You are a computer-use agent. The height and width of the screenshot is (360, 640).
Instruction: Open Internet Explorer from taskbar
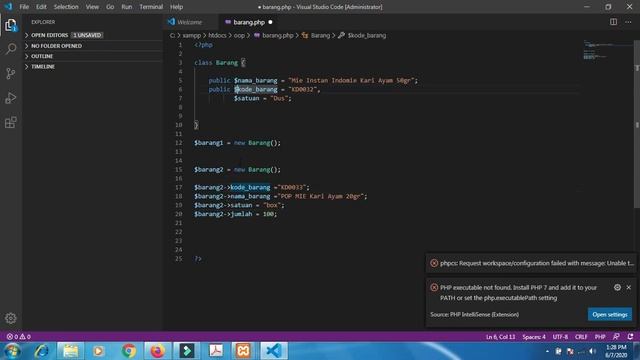[x=42, y=351]
